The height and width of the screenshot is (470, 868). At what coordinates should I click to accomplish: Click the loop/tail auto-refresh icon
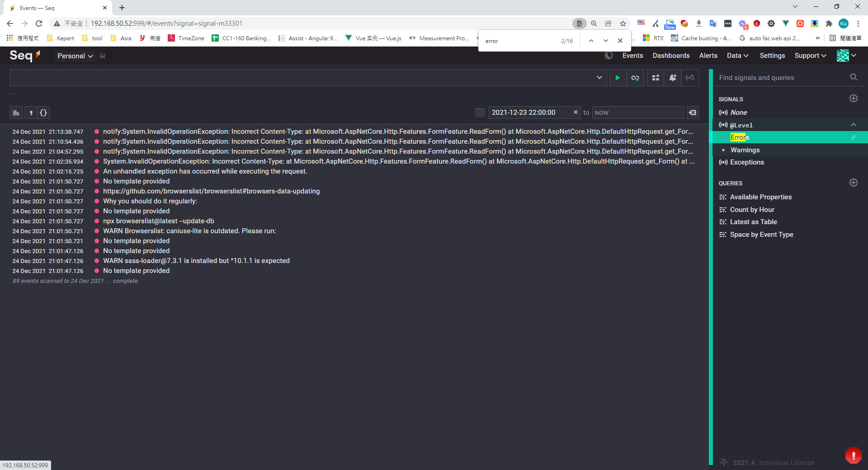(635, 78)
